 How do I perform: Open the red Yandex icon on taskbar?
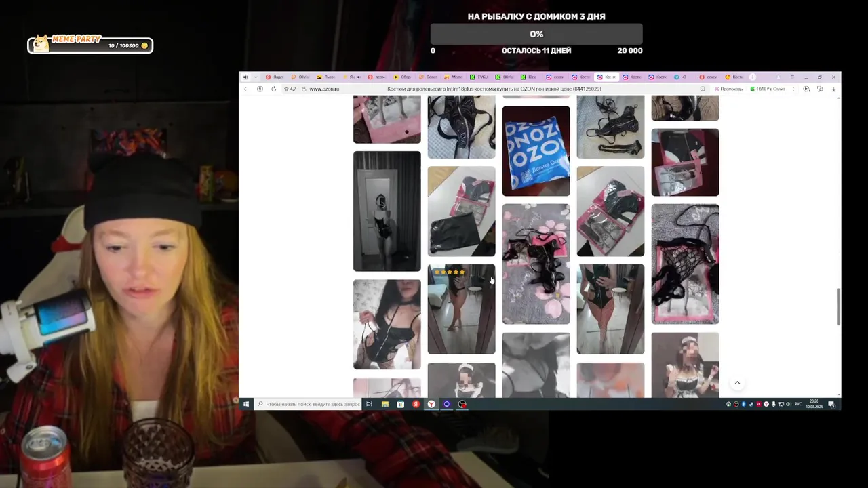[416, 404]
